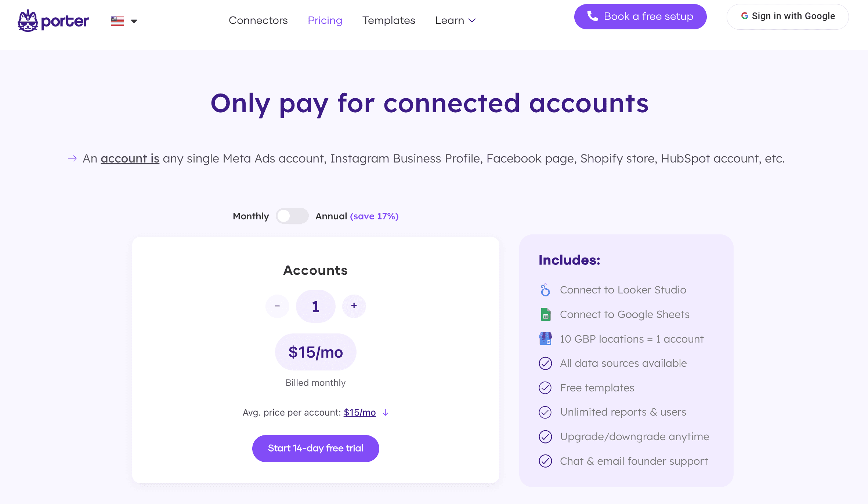This screenshot has height=504, width=868.
Task: Decrease accounts with the minus button
Action: (277, 306)
